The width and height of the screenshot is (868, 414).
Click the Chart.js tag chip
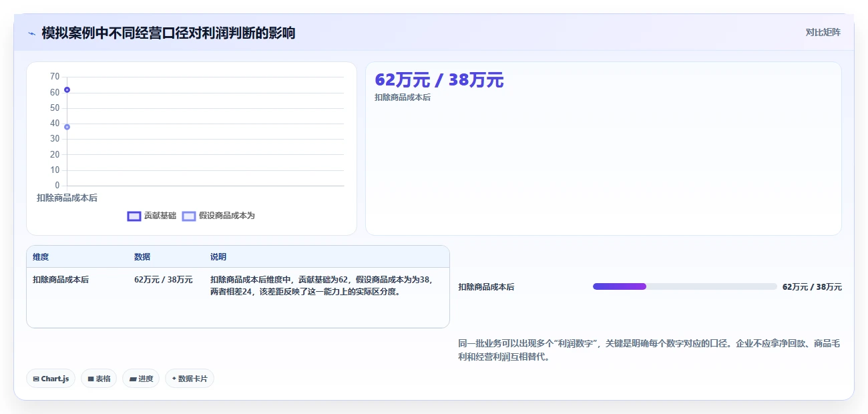point(51,379)
